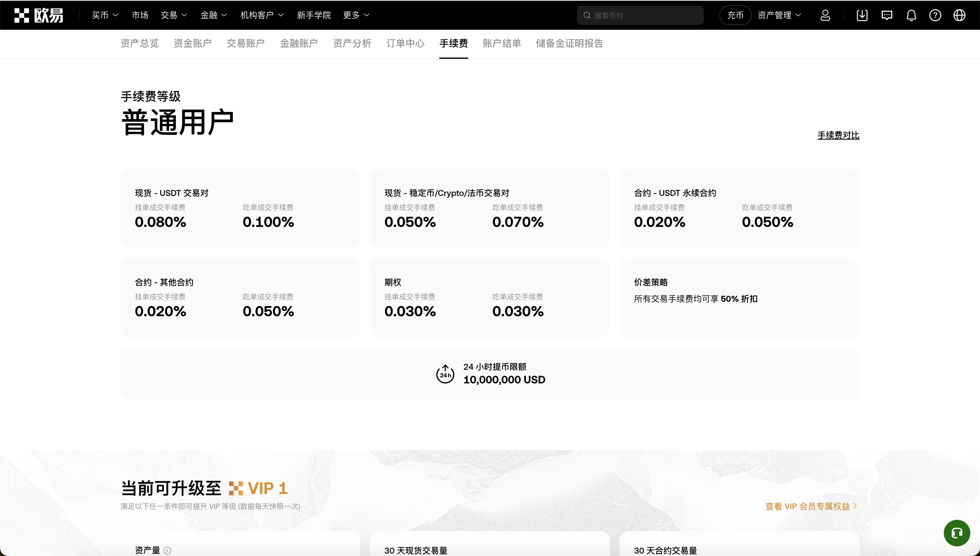This screenshot has height=556, width=980.
Task: Expand the 交易 navigation dropdown
Action: pos(173,15)
